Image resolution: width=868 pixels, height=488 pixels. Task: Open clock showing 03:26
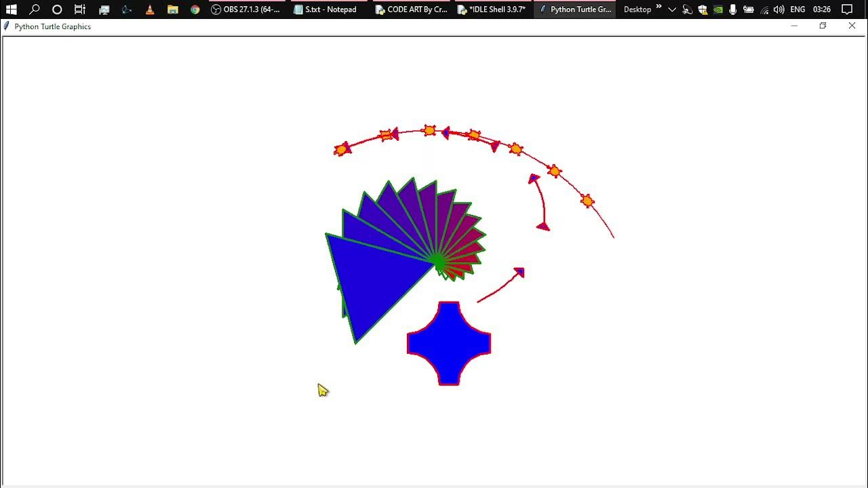point(822,9)
